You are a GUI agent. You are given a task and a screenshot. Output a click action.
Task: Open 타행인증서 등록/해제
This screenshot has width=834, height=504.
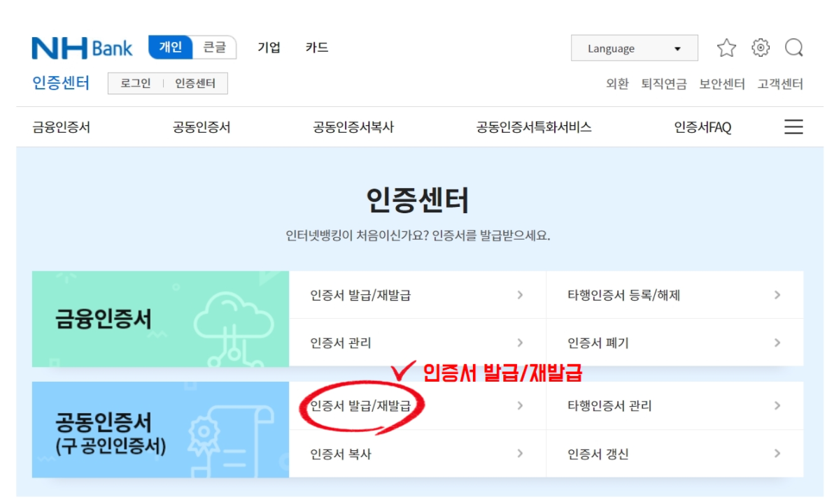675,295
